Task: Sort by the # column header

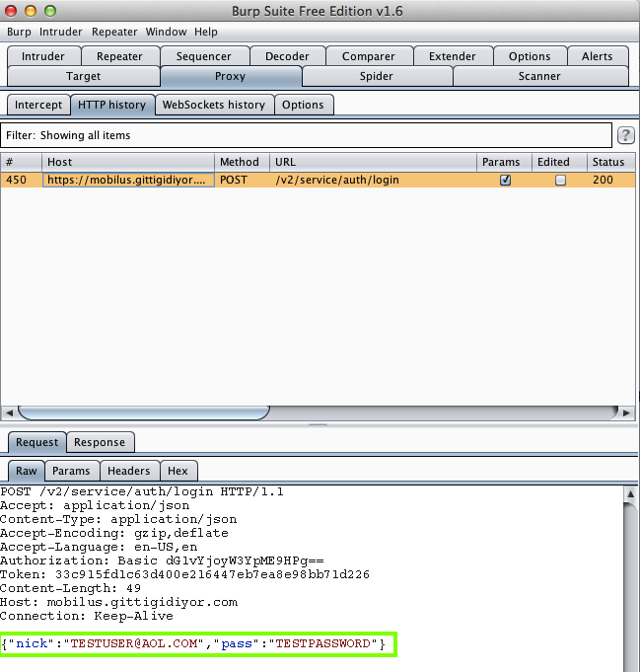Action: pyautogui.click(x=21, y=162)
